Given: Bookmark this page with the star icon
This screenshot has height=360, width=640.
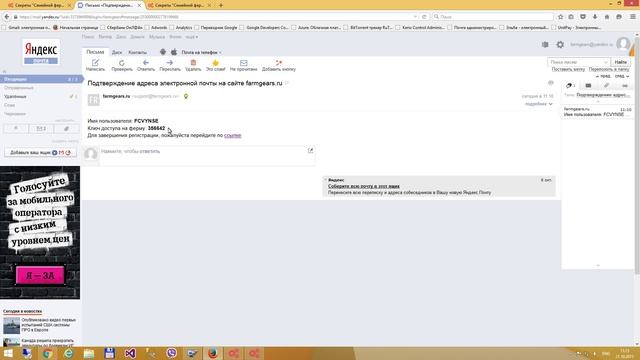Looking at the screenshot, I should point(560,17).
